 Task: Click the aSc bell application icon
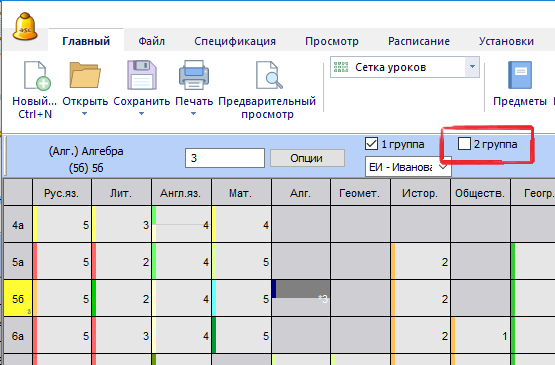click(x=25, y=27)
